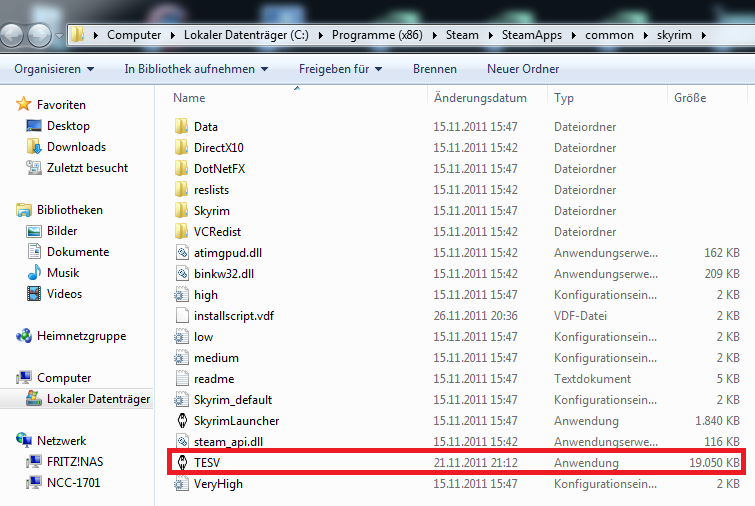Screen dimensions: 755x506
Task: Sort files by Änderungsdatum column
Action: (480, 98)
